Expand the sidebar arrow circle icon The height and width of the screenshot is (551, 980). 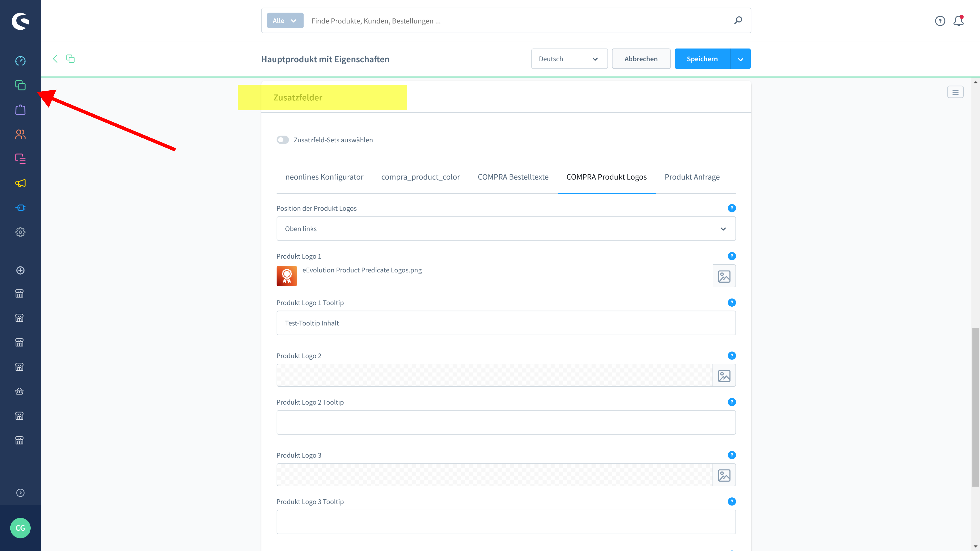coord(20,493)
